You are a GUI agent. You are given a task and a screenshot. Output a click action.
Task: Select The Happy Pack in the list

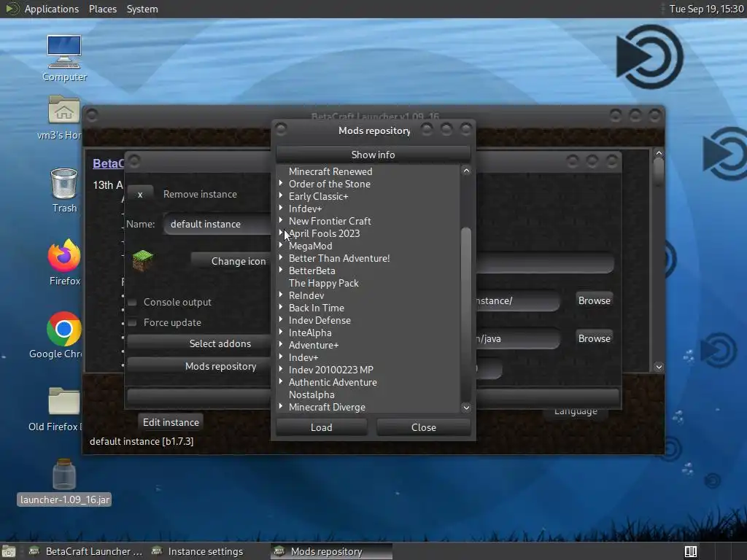click(x=323, y=284)
